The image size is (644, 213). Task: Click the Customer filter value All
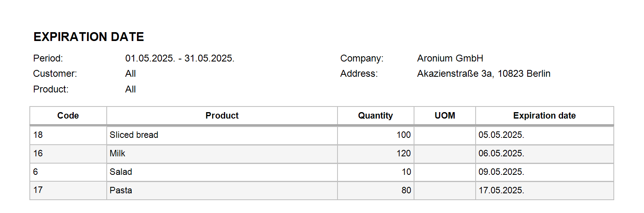pos(130,74)
